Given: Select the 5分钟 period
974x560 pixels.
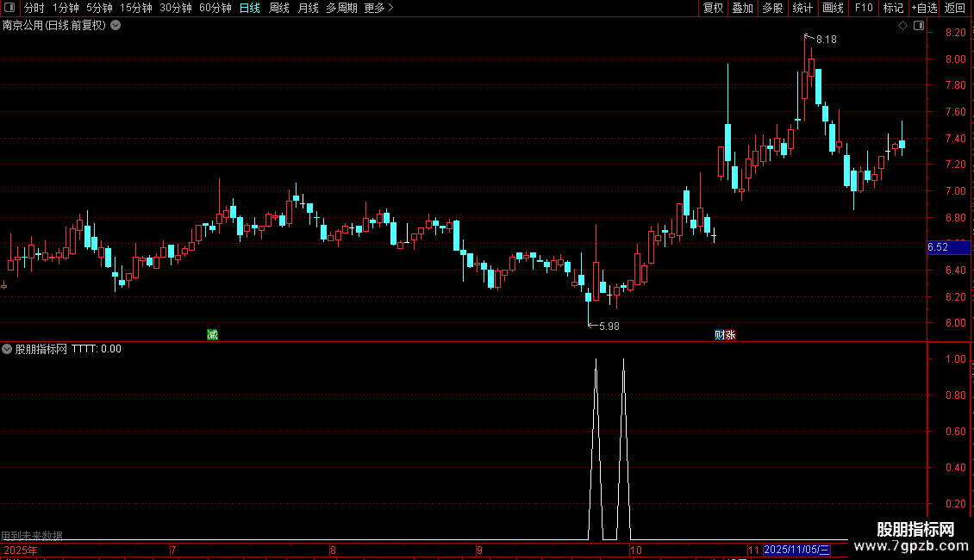Looking at the screenshot, I should coord(99,8).
